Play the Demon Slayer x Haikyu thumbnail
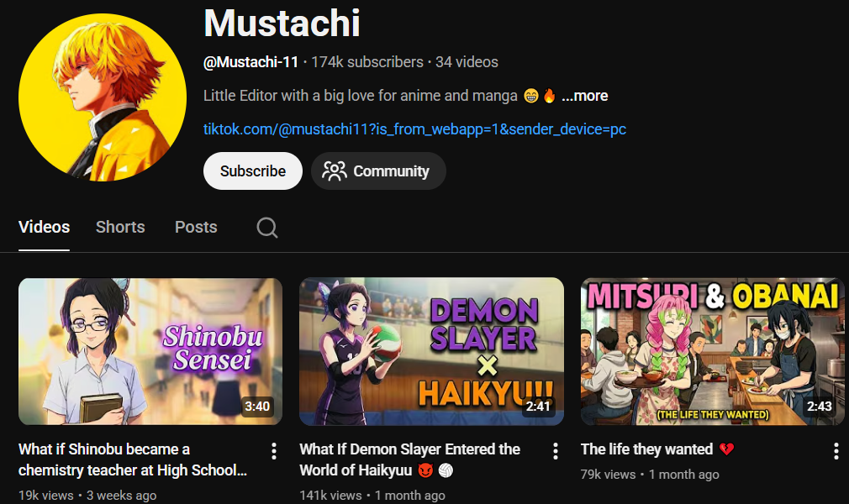The height and width of the screenshot is (504, 849). pos(431,351)
